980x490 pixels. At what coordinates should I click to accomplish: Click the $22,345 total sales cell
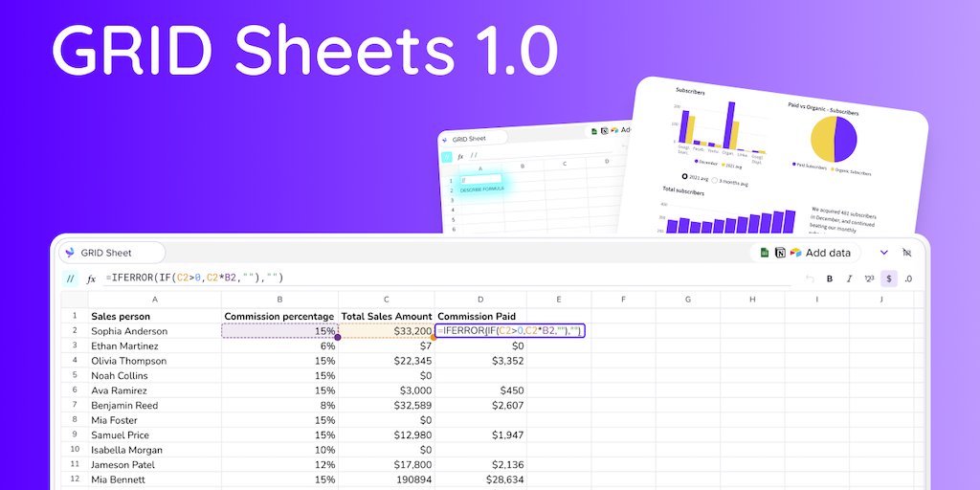(387, 361)
